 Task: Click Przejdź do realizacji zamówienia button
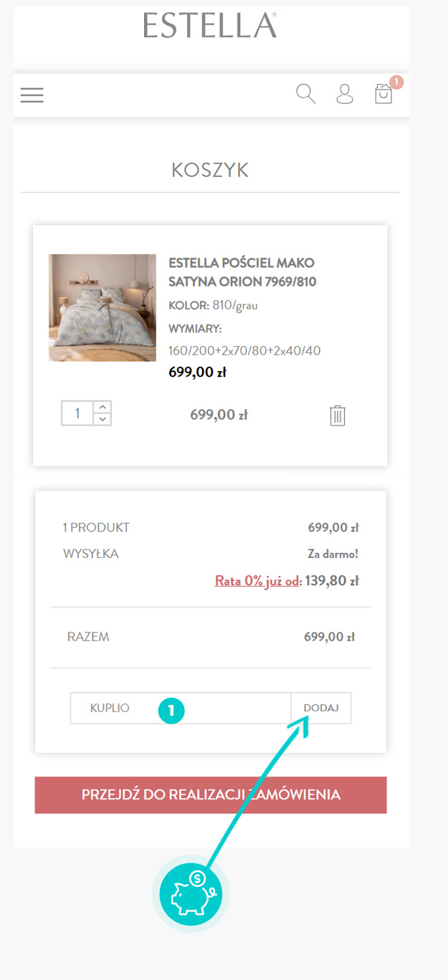(x=211, y=794)
